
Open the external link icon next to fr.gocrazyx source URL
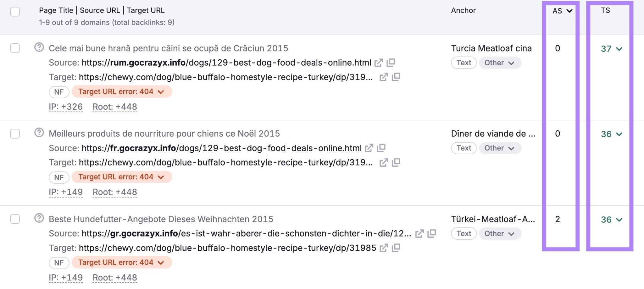[x=369, y=148]
